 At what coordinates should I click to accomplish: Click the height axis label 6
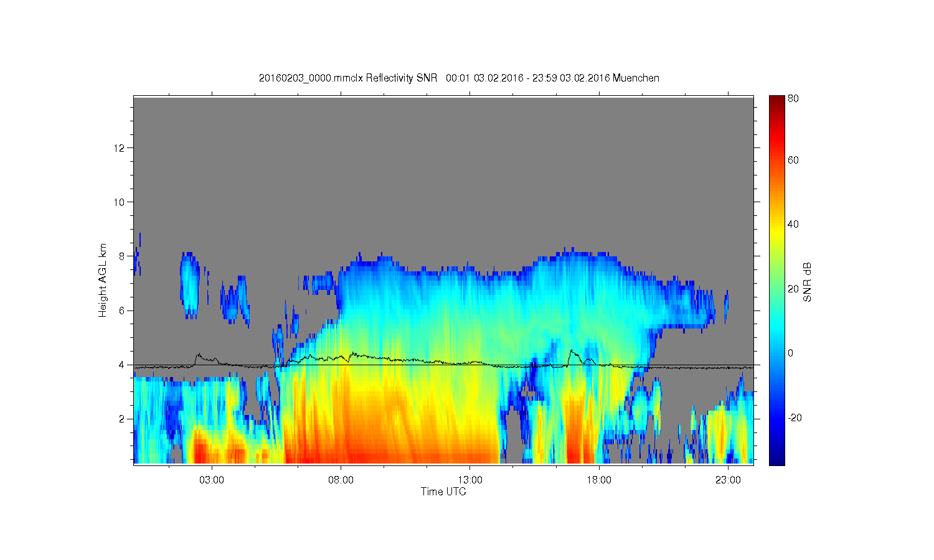[123, 310]
